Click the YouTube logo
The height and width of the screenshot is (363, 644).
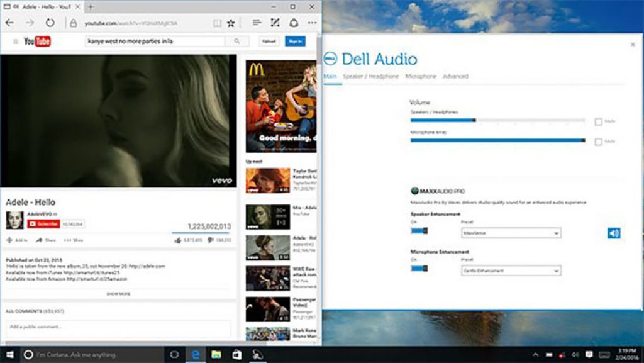click(x=37, y=41)
